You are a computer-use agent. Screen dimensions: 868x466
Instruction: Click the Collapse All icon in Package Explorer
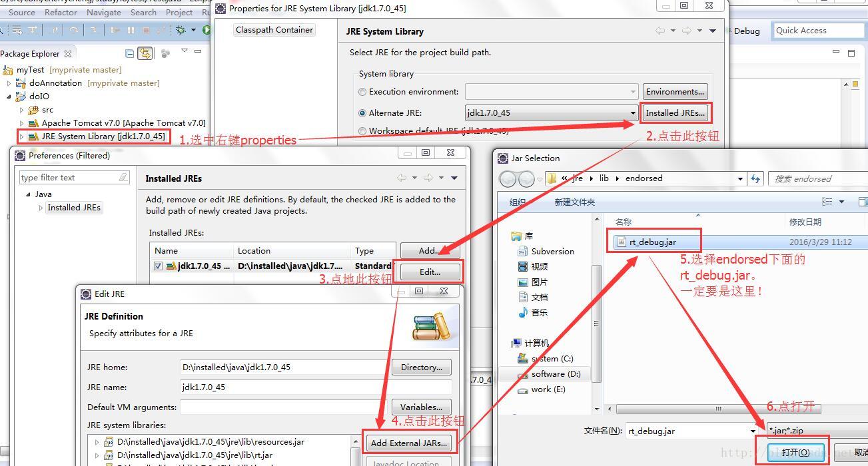pyautogui.click(x=130, y=53)
